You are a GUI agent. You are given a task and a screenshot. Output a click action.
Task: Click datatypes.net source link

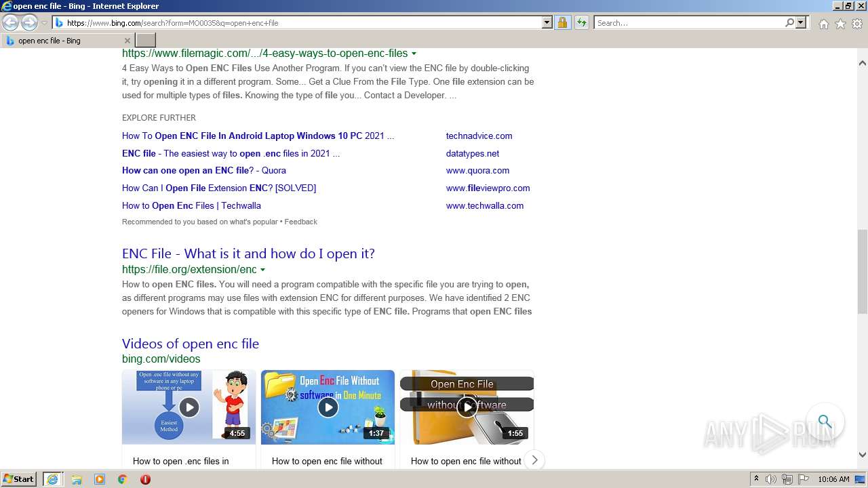473,153
